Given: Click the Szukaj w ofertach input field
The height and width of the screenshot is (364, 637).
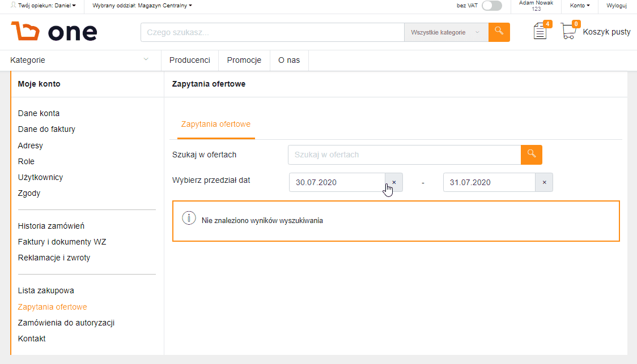Looking at the screenshot, I should (404, 155).
